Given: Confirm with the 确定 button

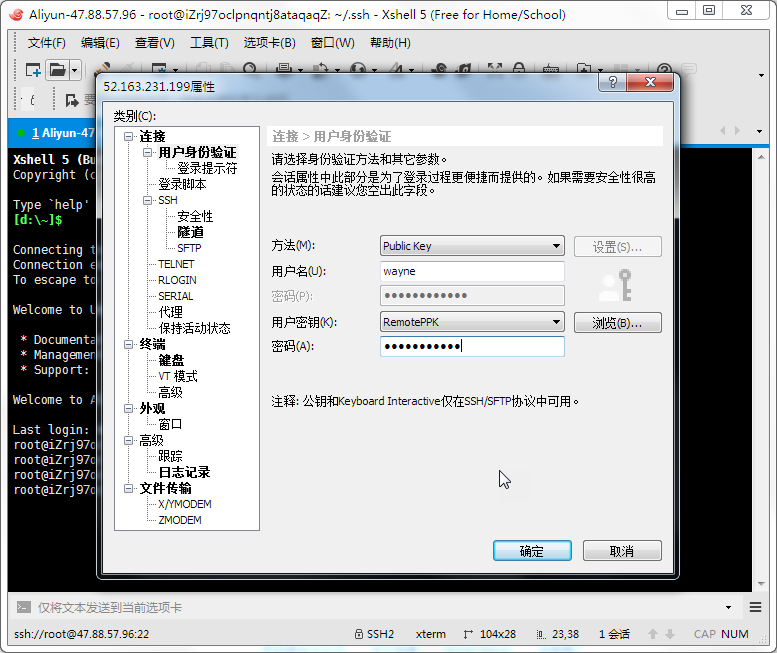Looking at the screenshot, I should [532, 551].
